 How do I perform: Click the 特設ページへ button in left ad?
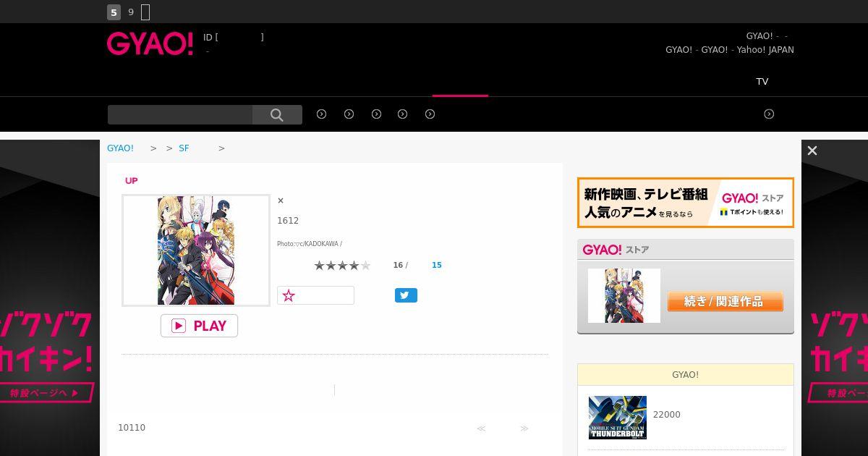[47, 393]
